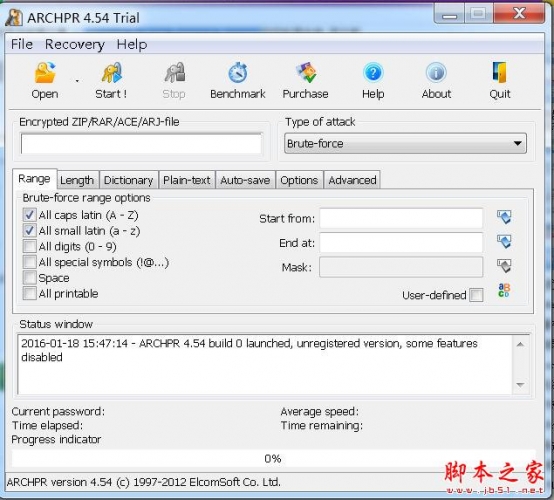
Task: Switch to the Length tab
Action: [x=77, y=180]
